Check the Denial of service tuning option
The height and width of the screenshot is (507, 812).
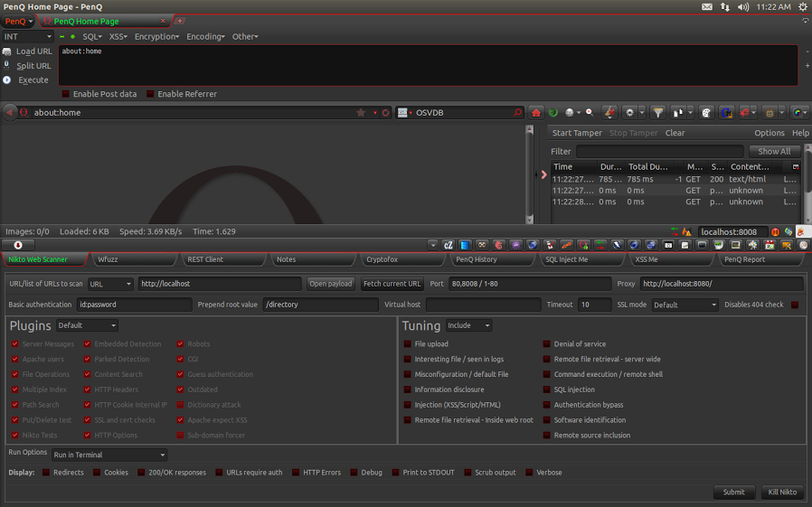pos(546,344)
